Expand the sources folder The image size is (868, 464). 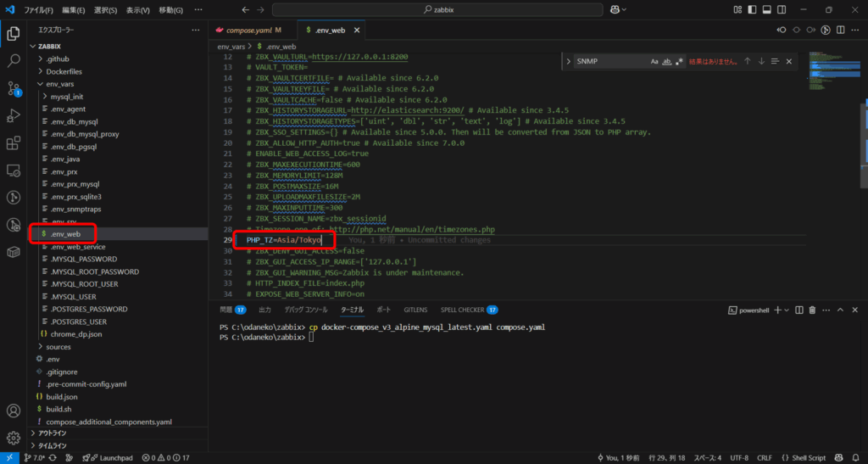click(41, 347)
